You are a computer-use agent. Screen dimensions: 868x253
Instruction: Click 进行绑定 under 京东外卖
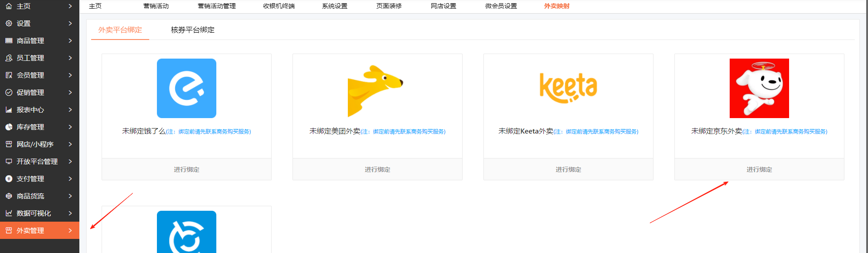pyautogui.click(x=759, y=169)
